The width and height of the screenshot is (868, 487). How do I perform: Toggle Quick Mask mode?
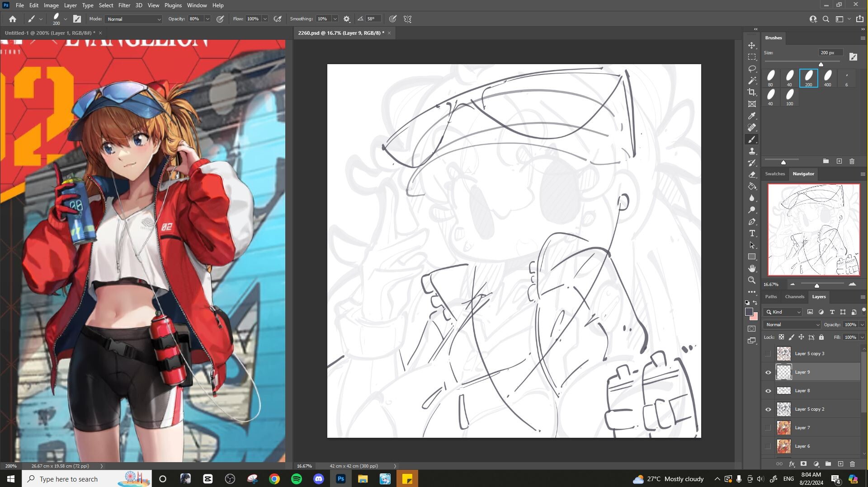(x=752, y=329)
